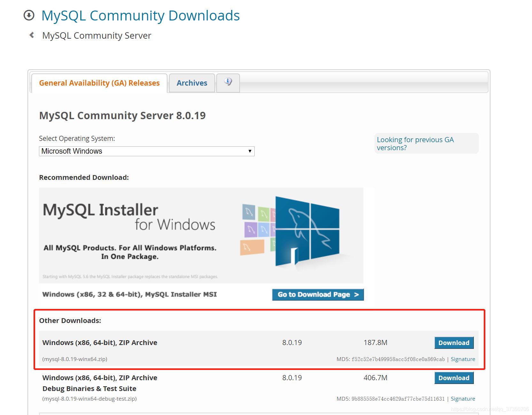The width and height of the screenshot is (532, 415).
Task: Click the MD5 checksum text for the debug archive
Action: [x=390, y=398]
